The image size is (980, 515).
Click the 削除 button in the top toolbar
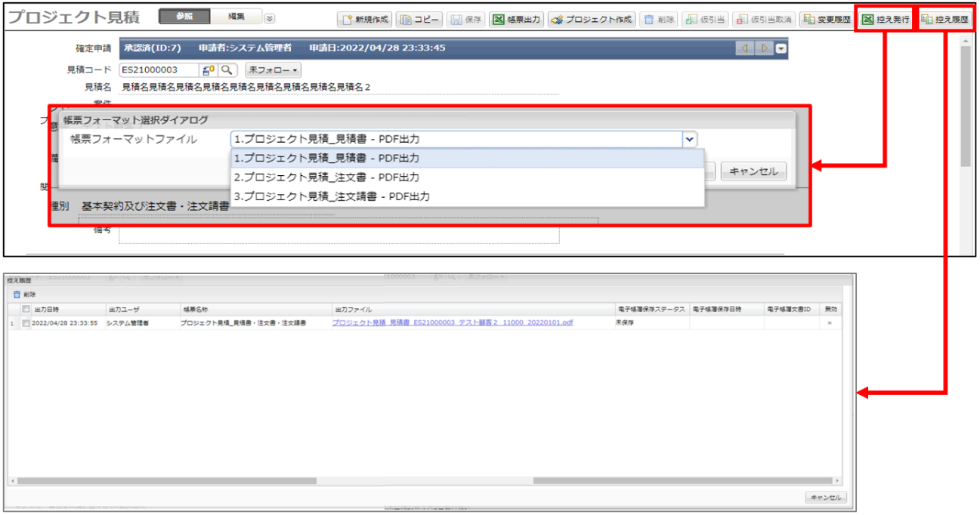tap(658, 20)
